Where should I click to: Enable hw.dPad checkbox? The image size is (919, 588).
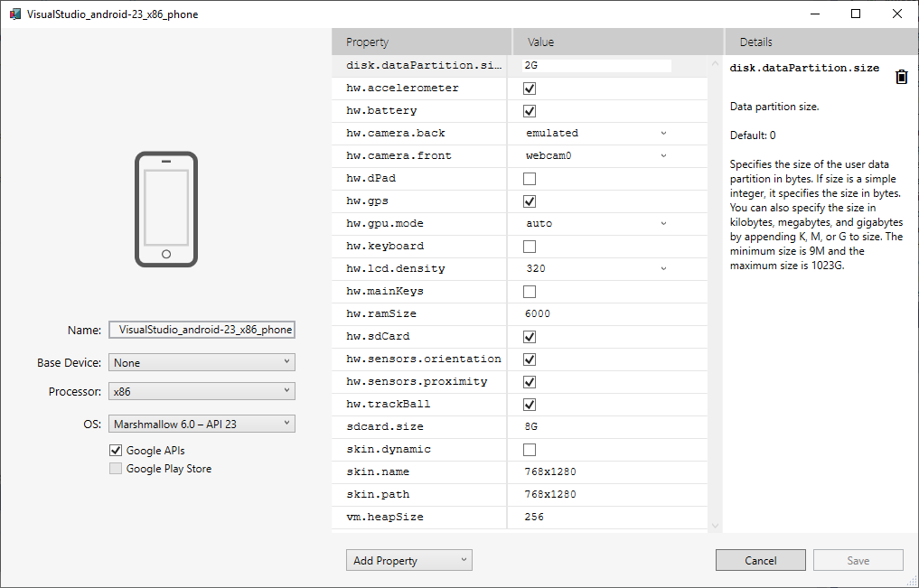530,179
